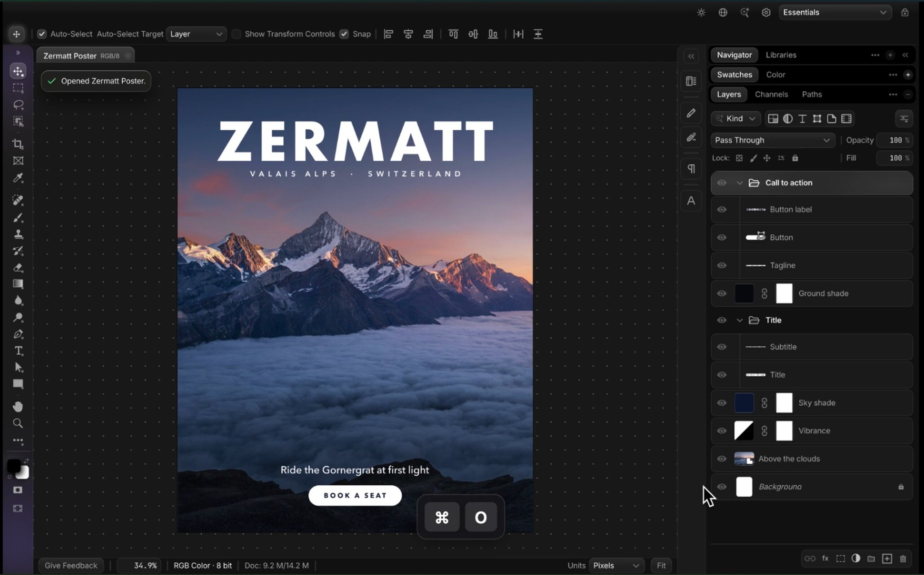Click the Sky shade color thumbnail
This screenshot has width=924, height=575.
click(744, 403)
